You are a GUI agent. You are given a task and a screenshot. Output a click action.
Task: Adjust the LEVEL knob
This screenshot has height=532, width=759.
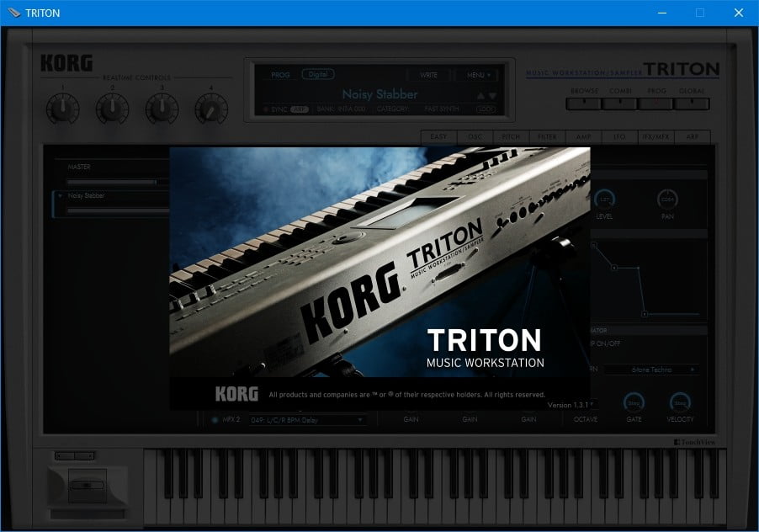[x=604, y=199]
